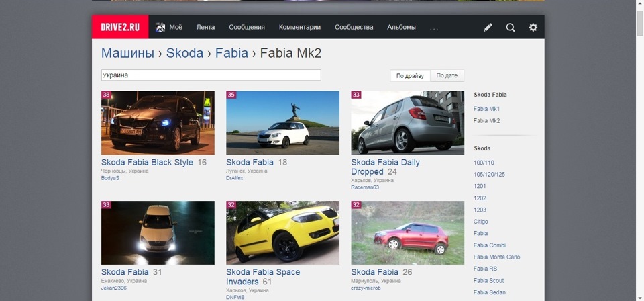Image resolution: width=644 pixels, height=301 pixels.
Task: Open the white Fabia photo from Луганск
Action: [x=282, y=122]
